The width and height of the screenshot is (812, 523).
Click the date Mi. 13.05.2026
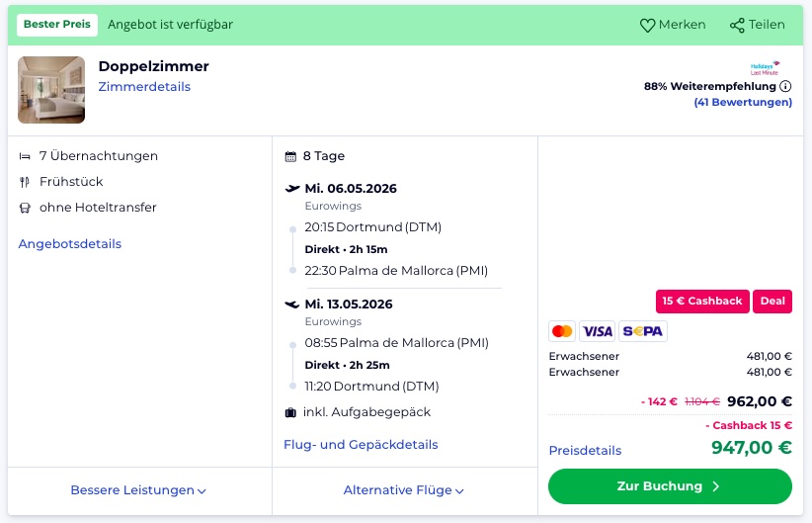pyautogui.click(x=349, y=305)
